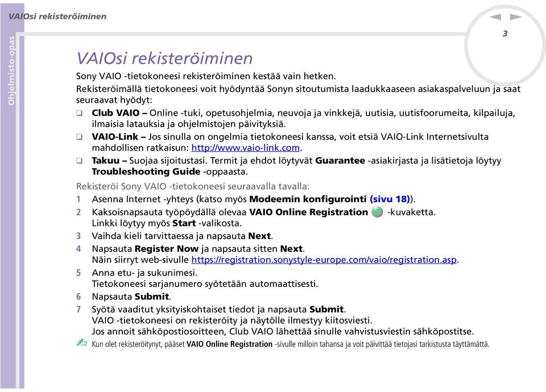Click the line 'Anna etu- ja sukunimesi.'
The width and height of the screenshot is (546, 392).
click(x=144, y=273)
